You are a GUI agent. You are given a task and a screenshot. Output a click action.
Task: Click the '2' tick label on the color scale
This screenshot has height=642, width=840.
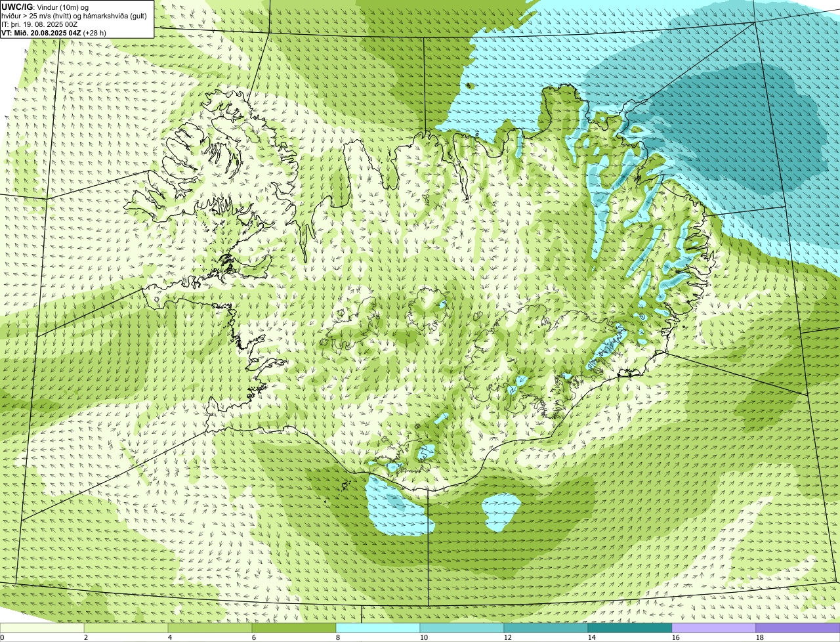point(86,637)
